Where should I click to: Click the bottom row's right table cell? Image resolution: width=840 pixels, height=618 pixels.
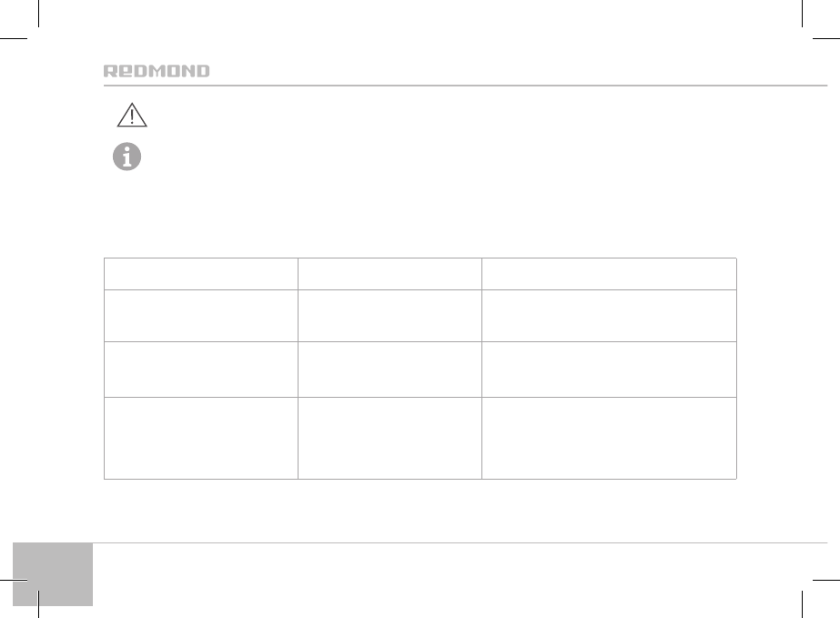[609, 438]
